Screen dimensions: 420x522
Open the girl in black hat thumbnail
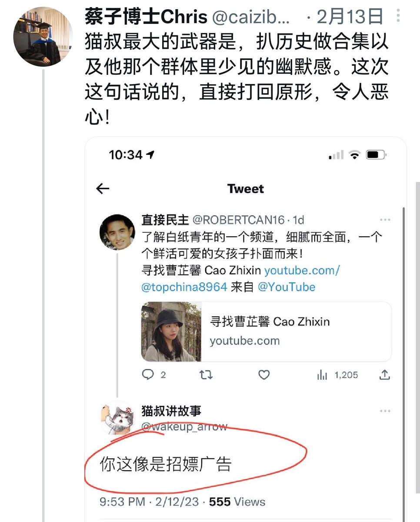[x=171, y=331]
